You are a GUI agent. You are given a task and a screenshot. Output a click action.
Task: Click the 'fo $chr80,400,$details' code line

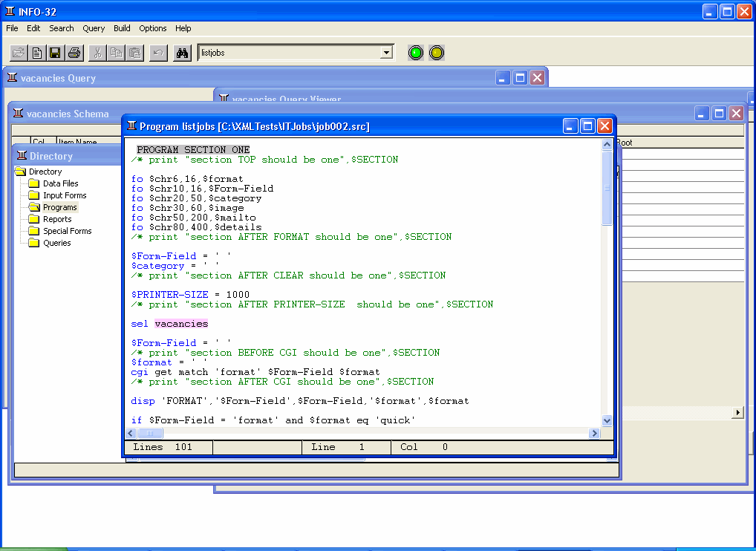coord(196,227)
